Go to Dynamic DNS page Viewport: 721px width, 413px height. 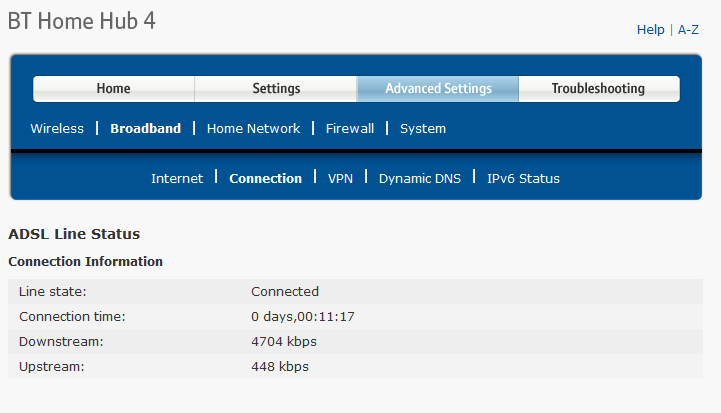[420, 178]
